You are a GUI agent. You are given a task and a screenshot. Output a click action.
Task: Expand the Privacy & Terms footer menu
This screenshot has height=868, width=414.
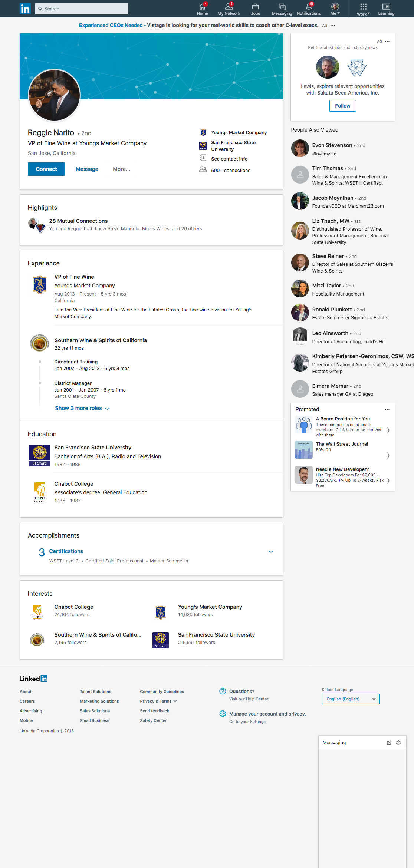pyautogui.click(x=158, y=701)
